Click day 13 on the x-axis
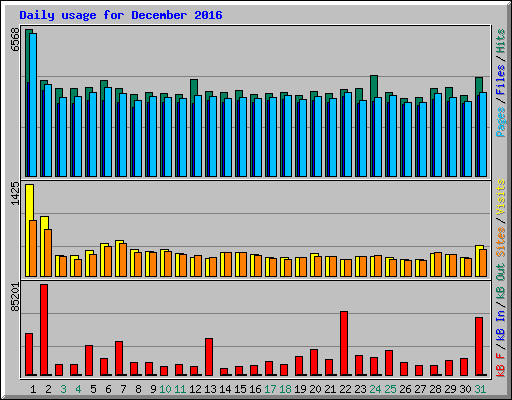 point(210,389)
